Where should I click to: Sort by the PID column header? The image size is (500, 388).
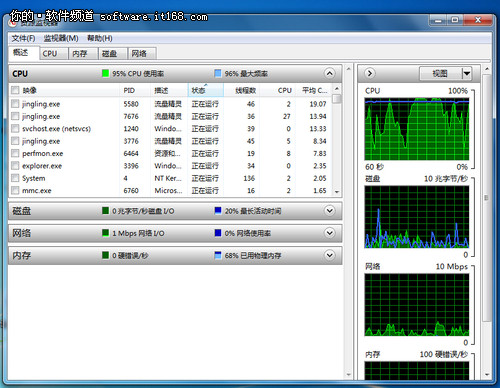134,90
